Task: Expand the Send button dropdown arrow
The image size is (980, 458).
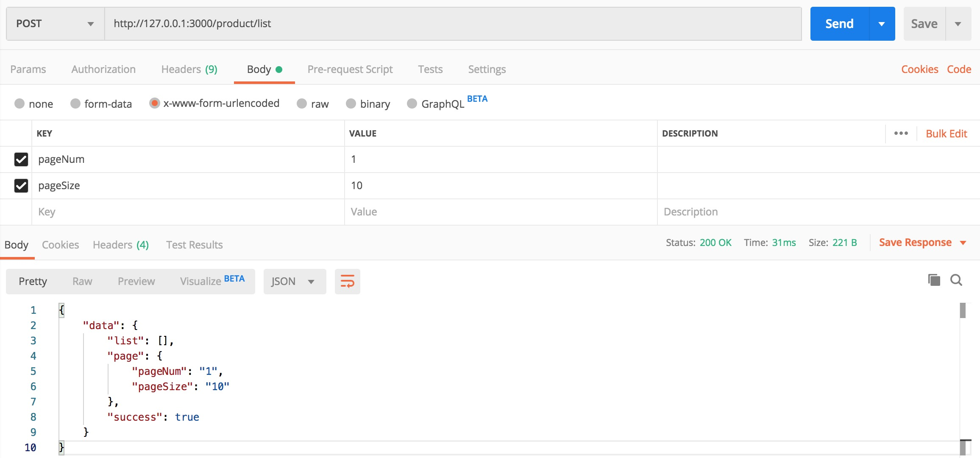Action: tap(882, 24)
